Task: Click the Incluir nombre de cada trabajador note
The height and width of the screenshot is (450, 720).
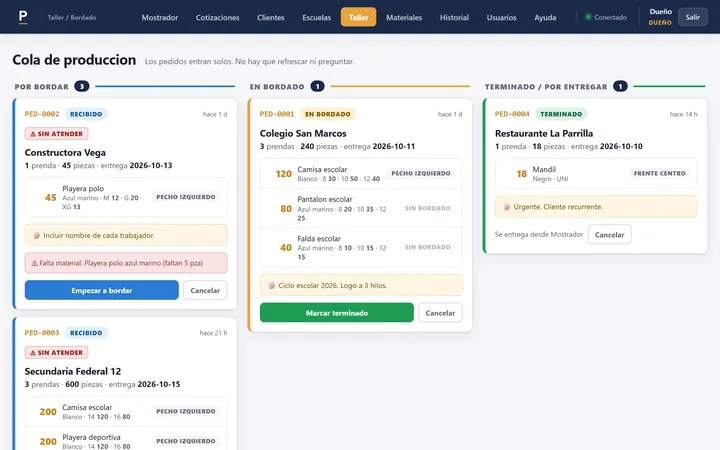Action: pos(126,235)
